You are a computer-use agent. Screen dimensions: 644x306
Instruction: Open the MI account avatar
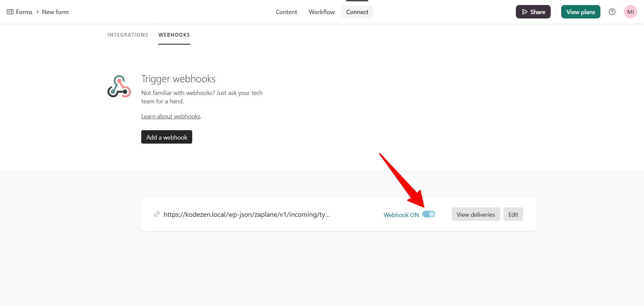click(x=631, y=12)
